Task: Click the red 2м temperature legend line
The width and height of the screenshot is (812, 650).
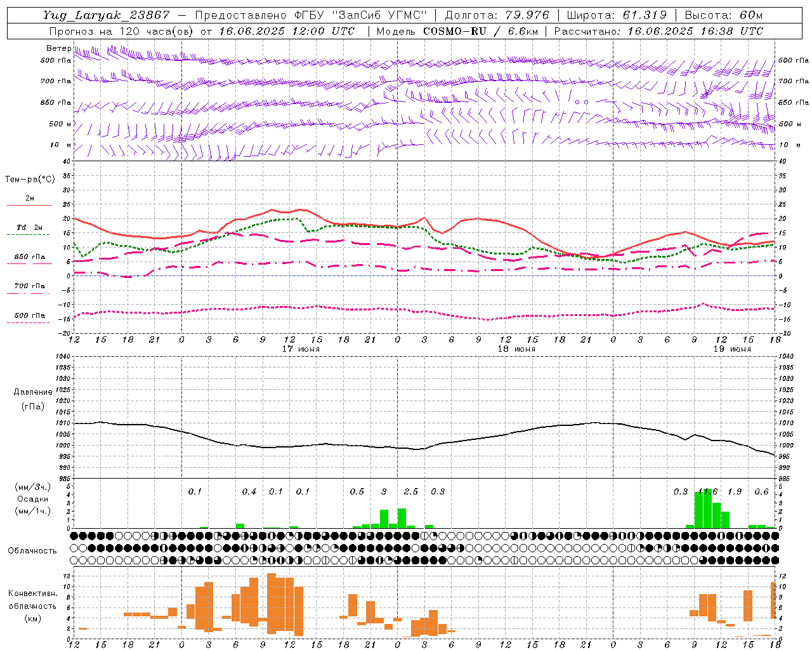Action: (x=29, y=205)
